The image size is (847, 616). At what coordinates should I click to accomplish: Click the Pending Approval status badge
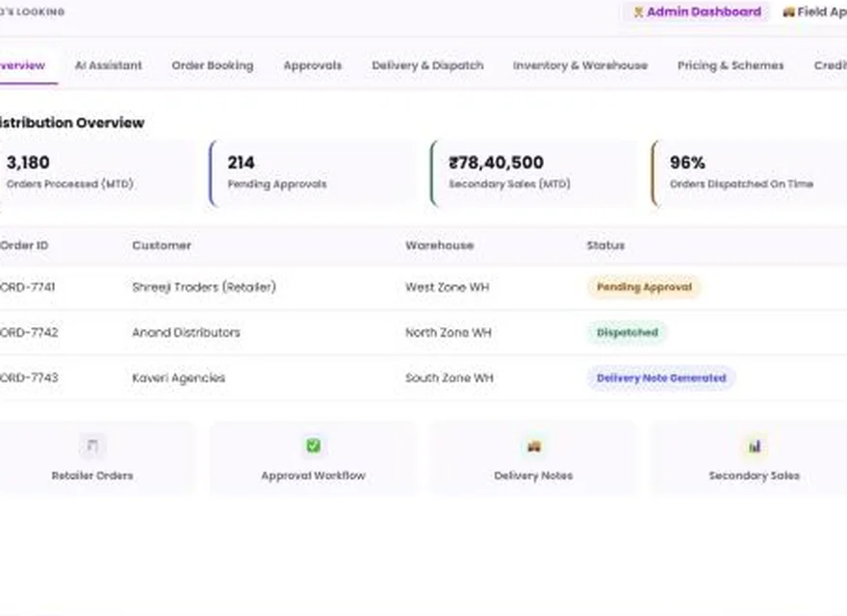point(644,287)
